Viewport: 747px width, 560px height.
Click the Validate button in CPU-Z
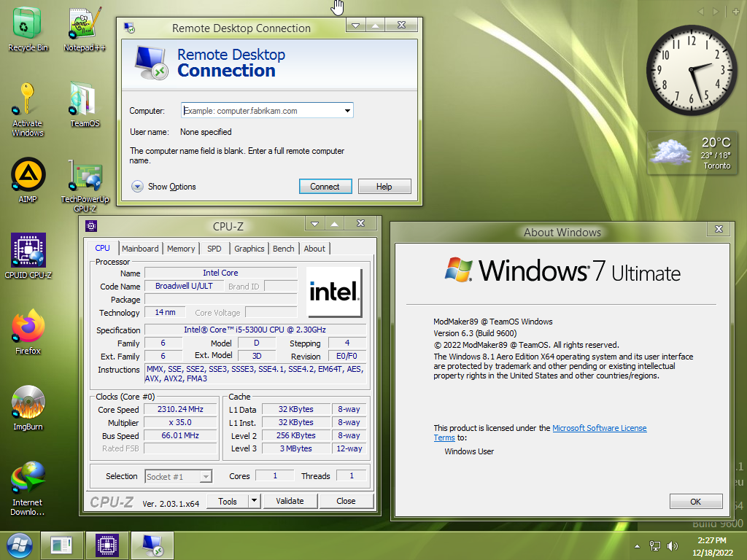tap(290, 501)
